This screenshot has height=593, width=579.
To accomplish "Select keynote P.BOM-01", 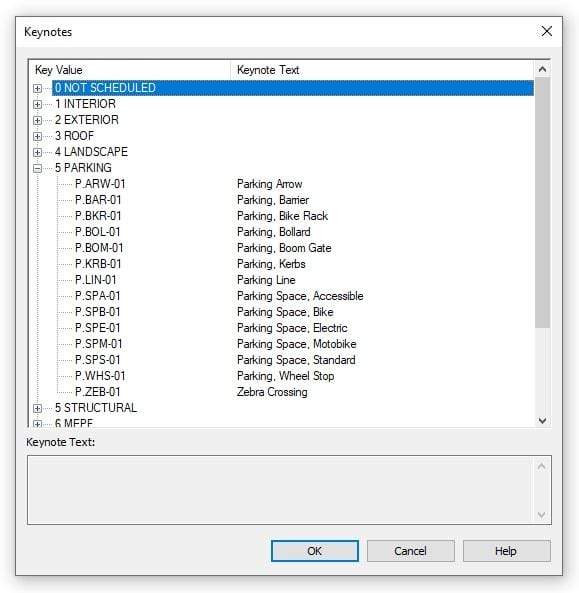I will tap(99, 248).
